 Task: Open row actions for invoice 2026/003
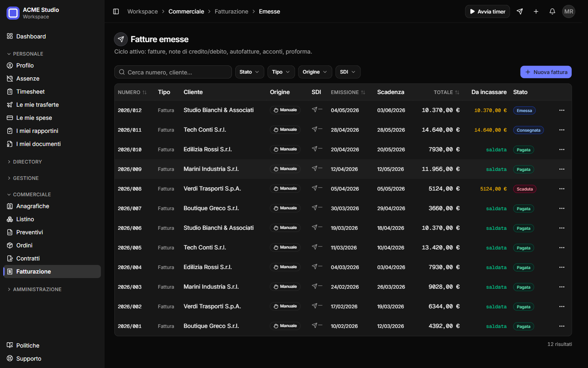pos(562,287)
